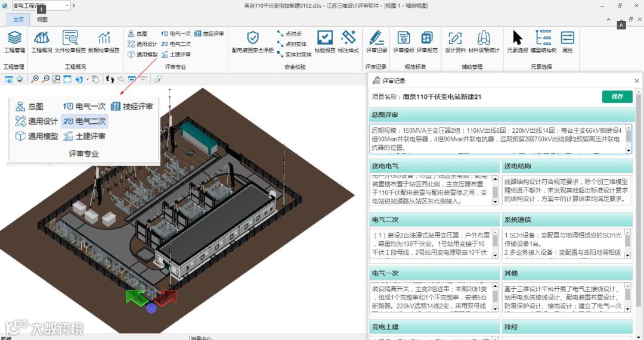Click up arrow of 系统通信 text scrollbar
The width and height of the screenshot is (644, 340).
(627, 232)
